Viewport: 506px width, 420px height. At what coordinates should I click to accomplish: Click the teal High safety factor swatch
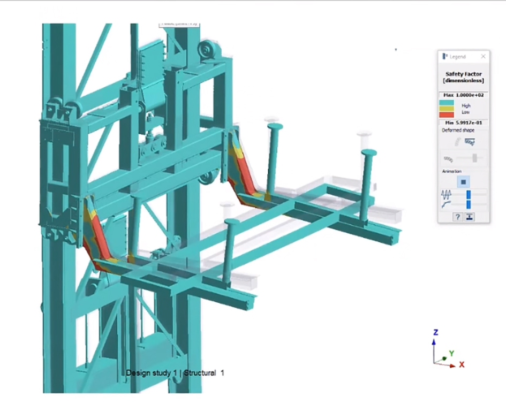coord(448,102)
